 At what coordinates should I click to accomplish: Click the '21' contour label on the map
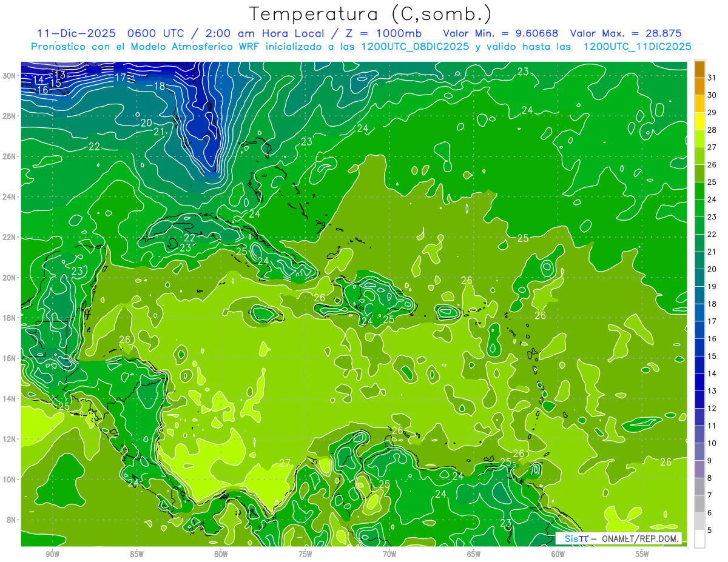159,132
